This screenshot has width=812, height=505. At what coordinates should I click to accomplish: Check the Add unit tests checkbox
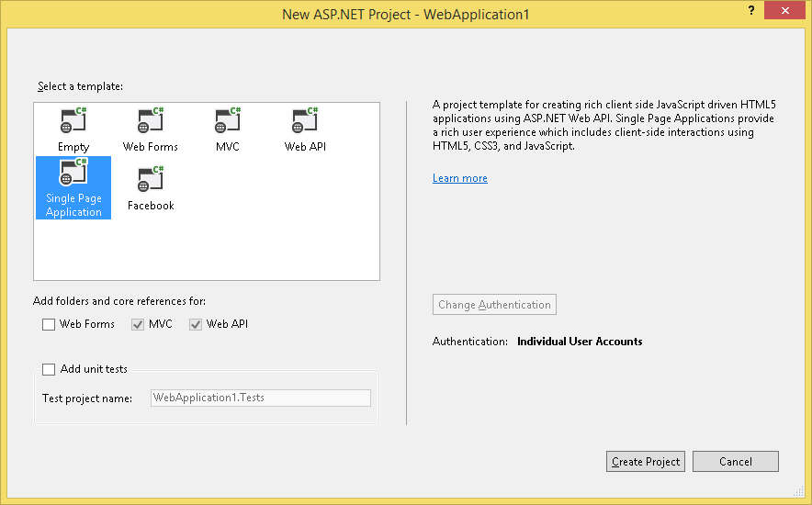click(49, 369)
